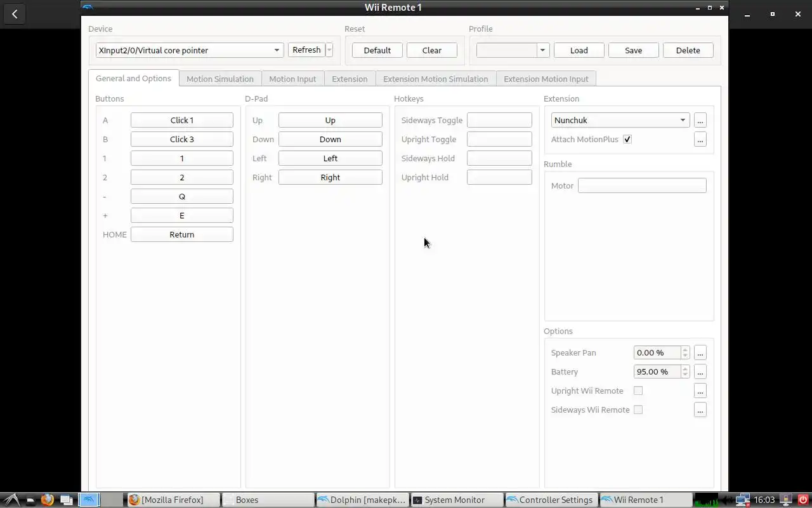
Task: Switch to Controller Settings taskbar window
Action: [x=551, y=500]
